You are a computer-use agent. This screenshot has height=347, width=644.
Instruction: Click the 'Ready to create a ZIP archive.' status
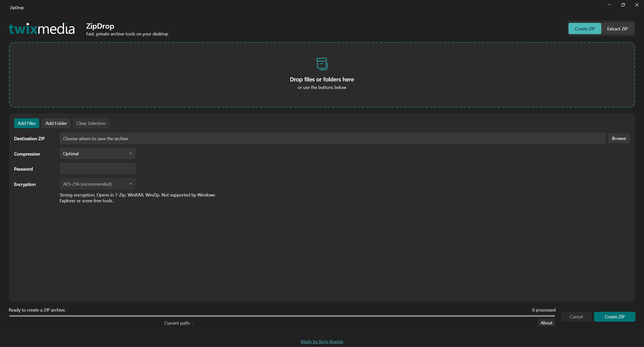37,310
